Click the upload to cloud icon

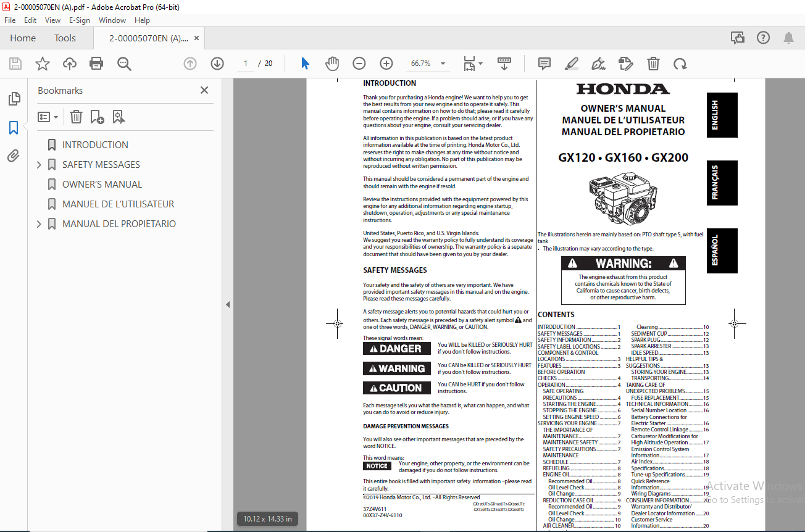pos(70,64)
